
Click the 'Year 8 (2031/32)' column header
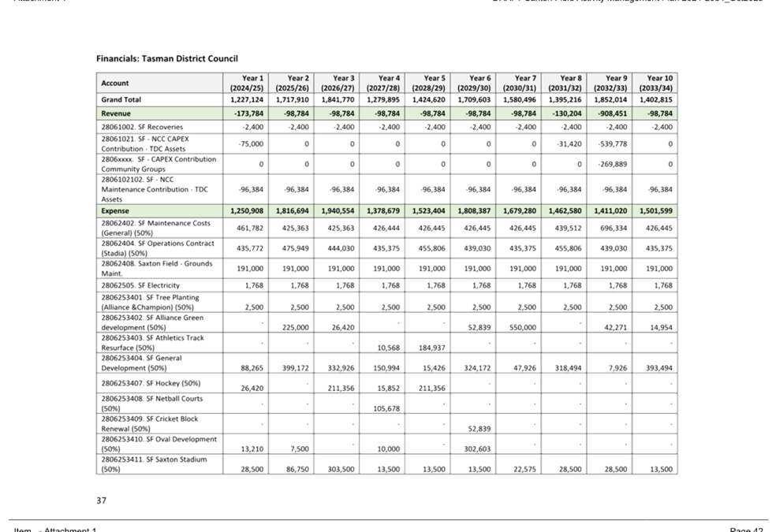coord(565,83)
